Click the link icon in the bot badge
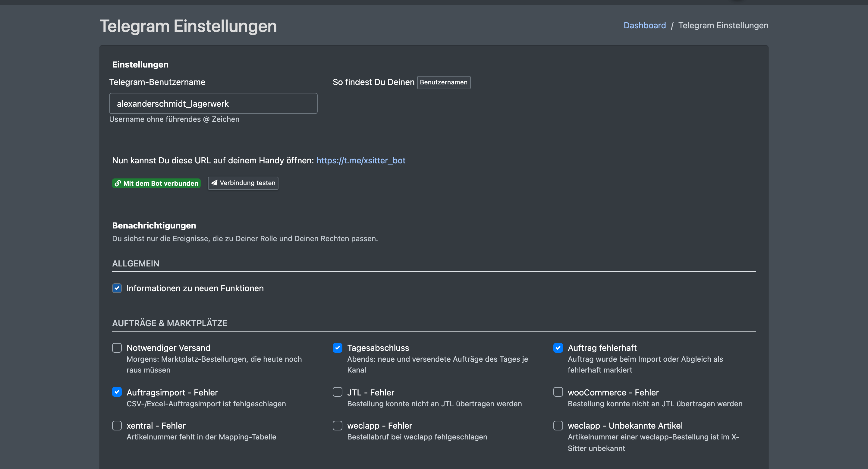Image resolution: width=868 pixels, height=469 pixels. pos(118,183)
